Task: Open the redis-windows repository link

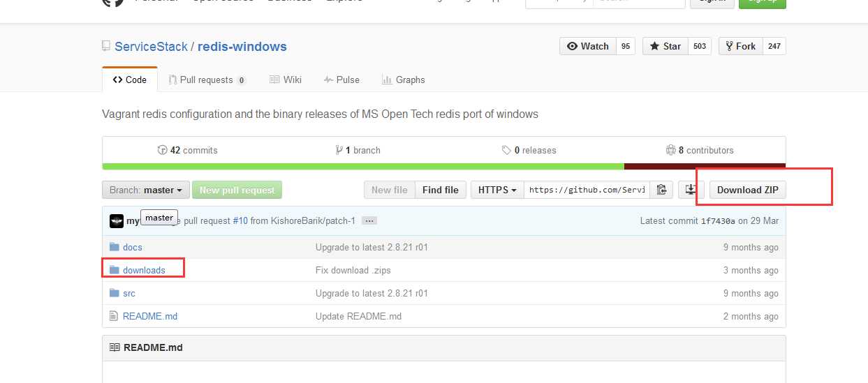Action: click(242, 47)
